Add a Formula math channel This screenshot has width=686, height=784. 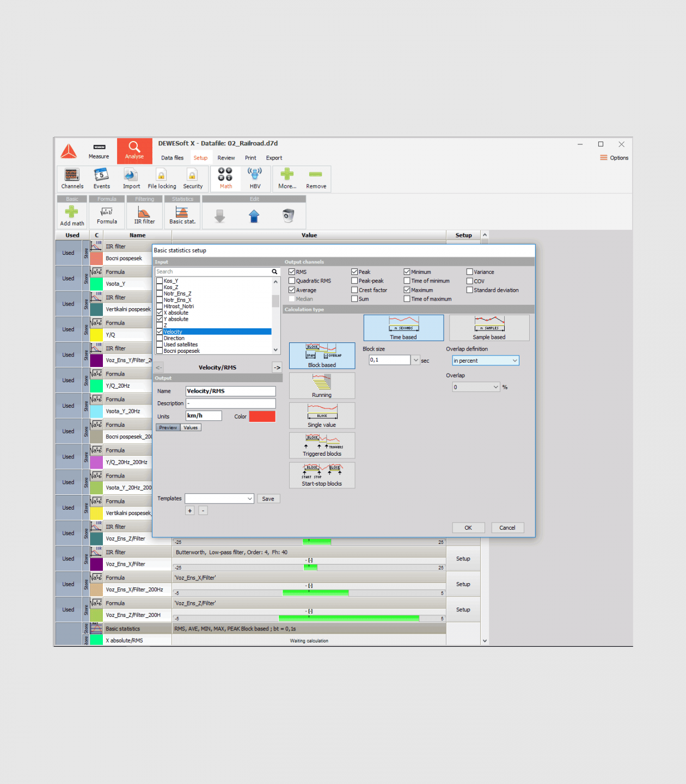tap(107, 216)
